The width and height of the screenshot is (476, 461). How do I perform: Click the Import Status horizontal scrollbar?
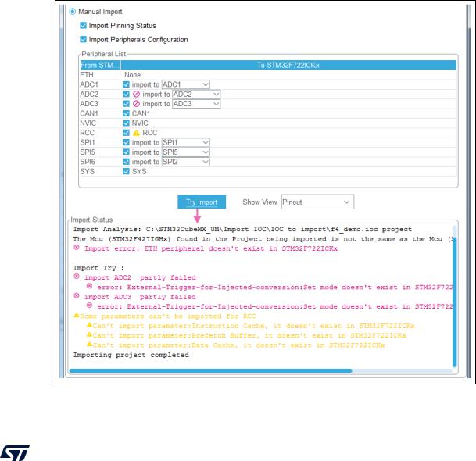tap(211, 371)
